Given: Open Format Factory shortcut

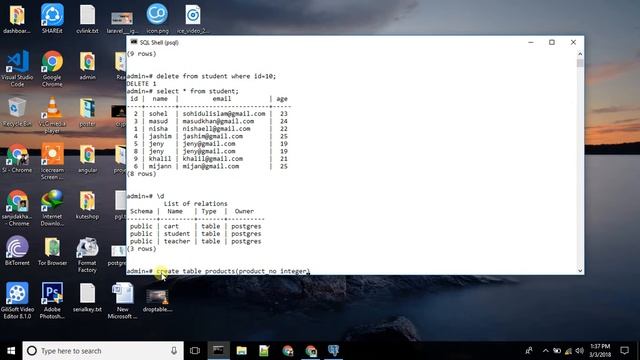Looking at the screenshot, I should [87, 255].
